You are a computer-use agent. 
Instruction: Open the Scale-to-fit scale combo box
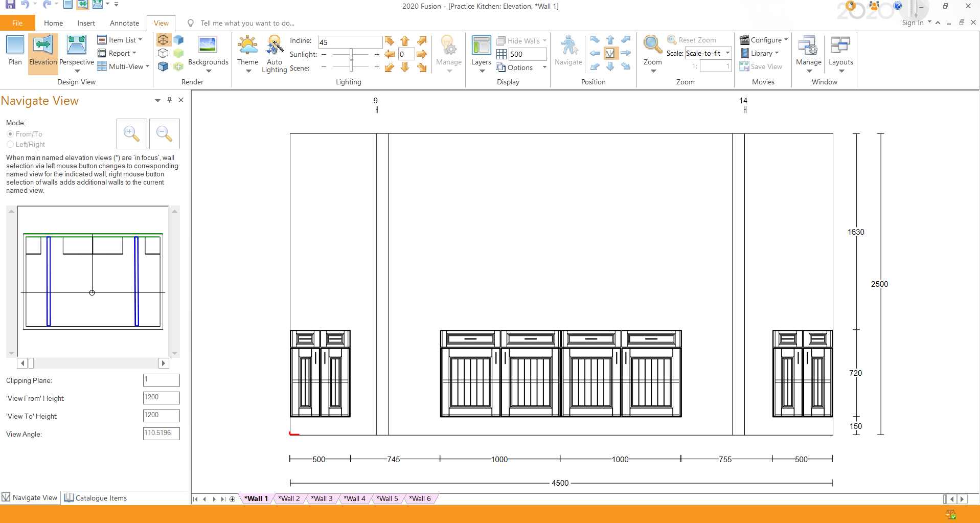(708, 53)
